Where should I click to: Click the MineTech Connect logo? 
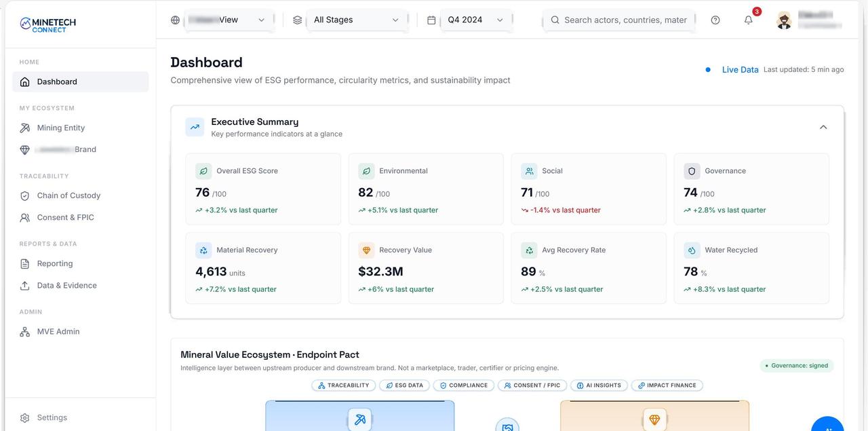[x=48, y=24]
